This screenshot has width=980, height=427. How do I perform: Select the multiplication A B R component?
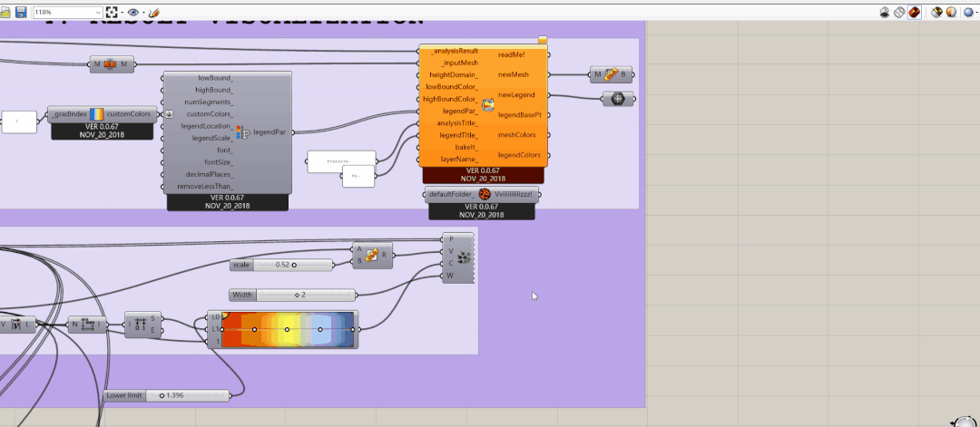373,256
